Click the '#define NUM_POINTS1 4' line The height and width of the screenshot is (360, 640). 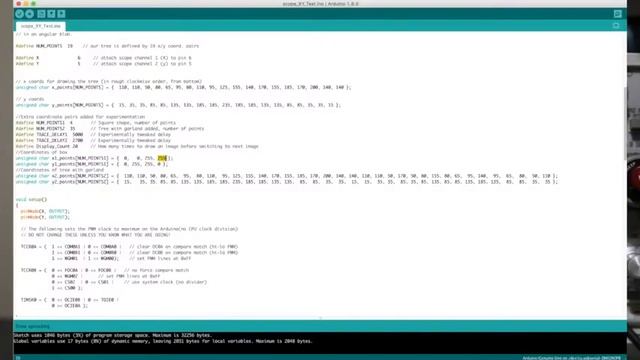click(96, 122)
